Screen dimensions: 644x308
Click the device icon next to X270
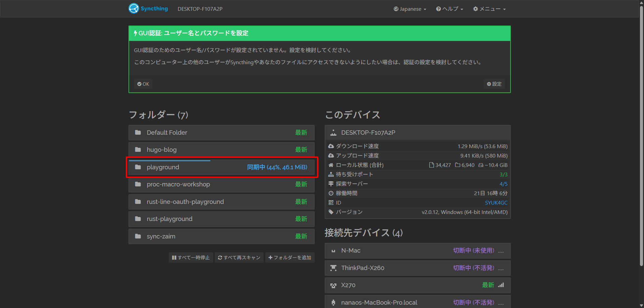coord(333,285)
